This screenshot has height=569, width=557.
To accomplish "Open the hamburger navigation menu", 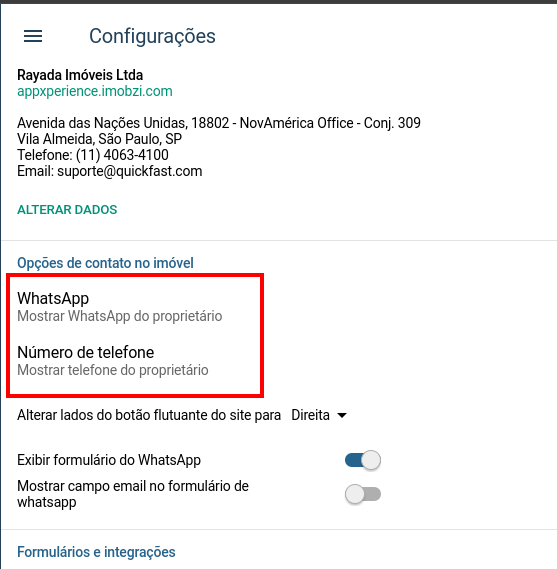I will (x=33, y=36).
